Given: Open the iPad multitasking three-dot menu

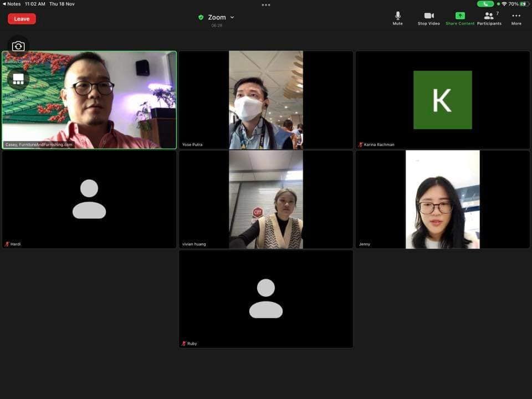Looking at the screenshot, I should tap(266, 4).
